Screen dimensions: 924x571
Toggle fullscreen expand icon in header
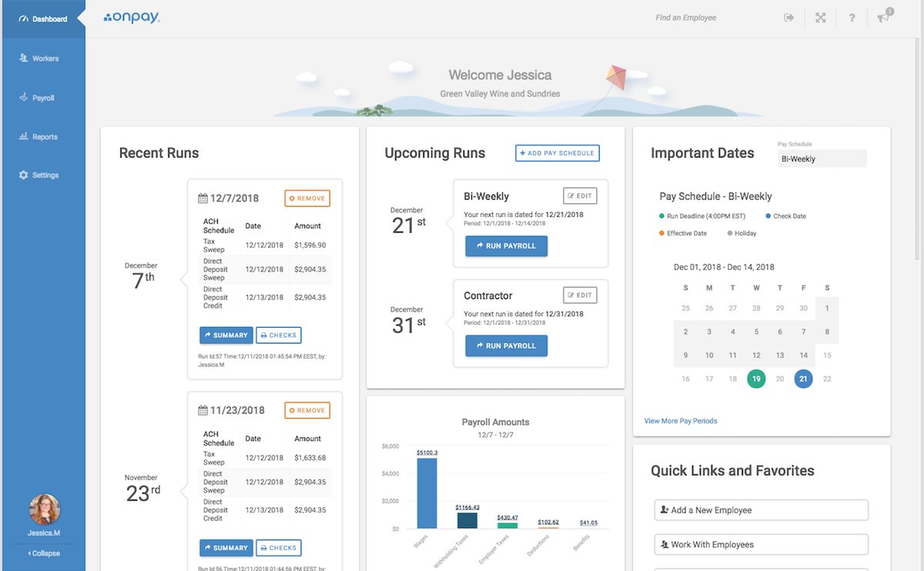pos(821,18)
